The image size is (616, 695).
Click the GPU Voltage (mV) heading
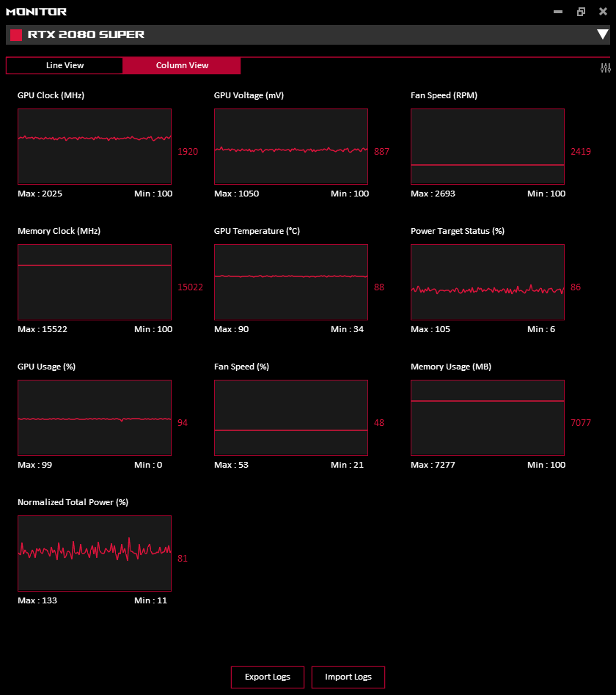point(249,95)
